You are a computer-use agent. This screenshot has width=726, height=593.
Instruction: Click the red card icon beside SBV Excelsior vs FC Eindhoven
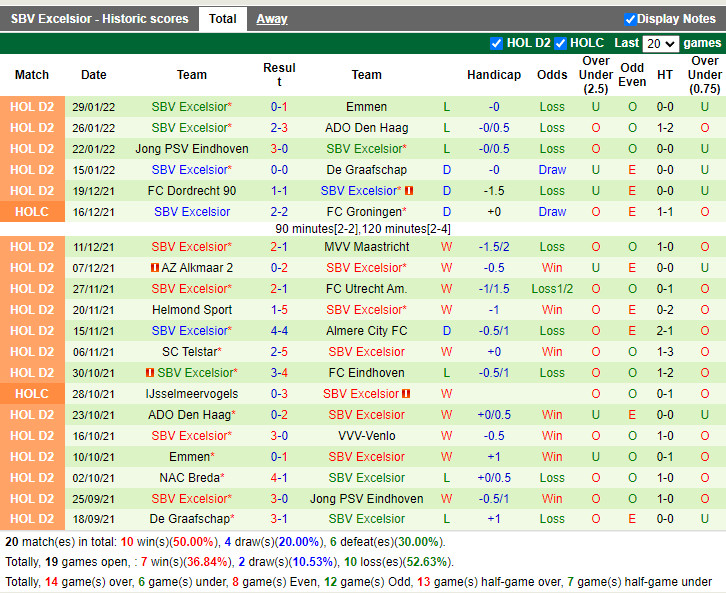[150, 373]
